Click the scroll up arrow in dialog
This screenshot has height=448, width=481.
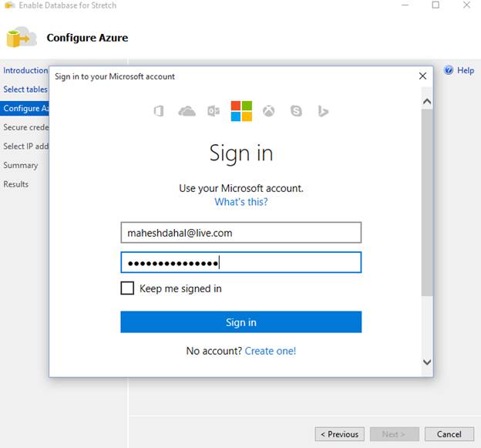pos(427,101)
